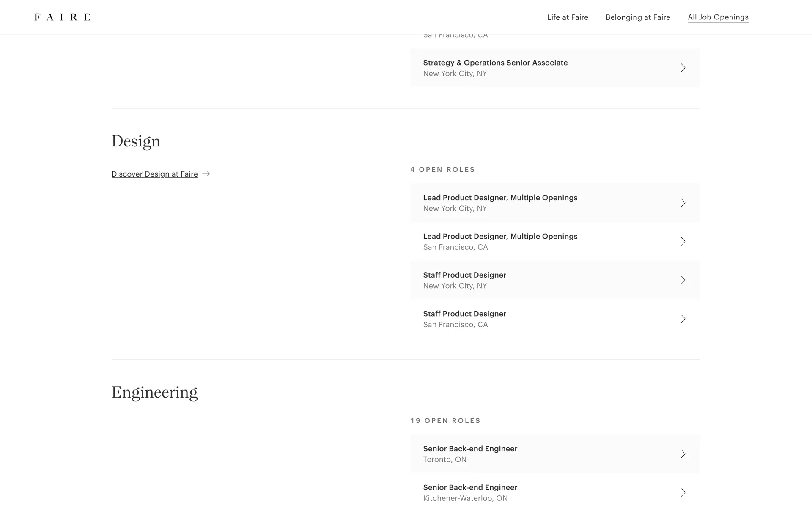Follow Discover Design at Faire link

(155, 174)
